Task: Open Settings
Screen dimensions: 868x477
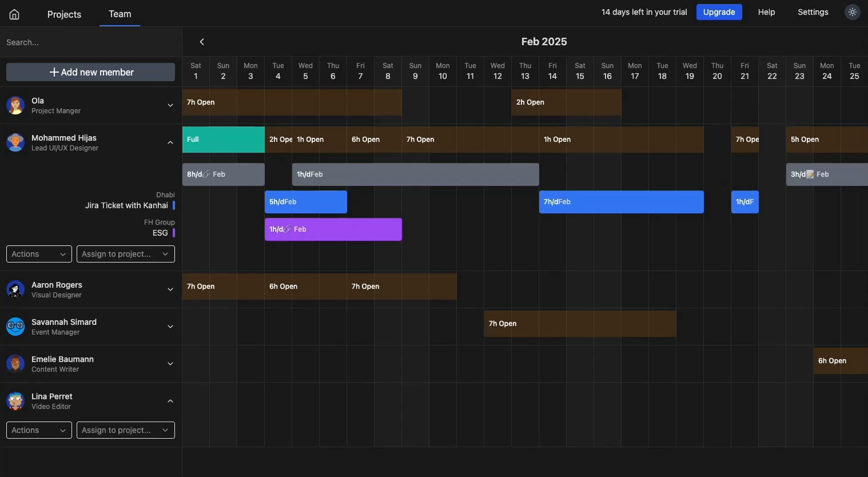Action: [813, 12]
